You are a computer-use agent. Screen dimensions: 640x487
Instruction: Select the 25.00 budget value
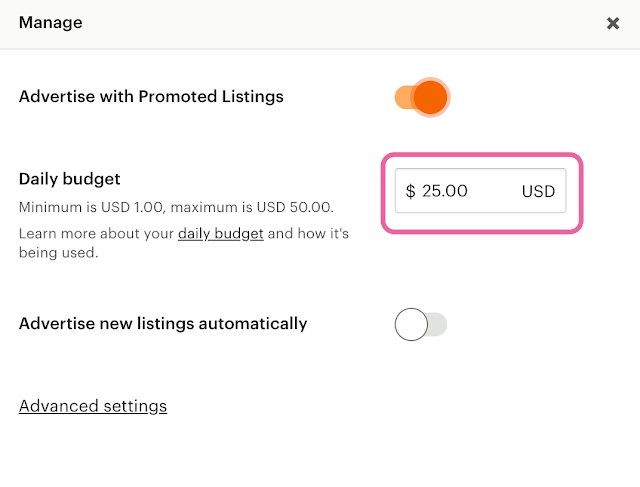click(x=445, y=191)
